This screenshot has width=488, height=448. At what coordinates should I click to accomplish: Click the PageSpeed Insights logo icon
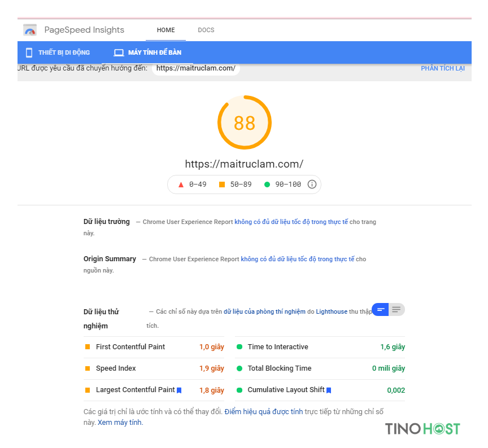pyautogui.click(x=30, y=30)
